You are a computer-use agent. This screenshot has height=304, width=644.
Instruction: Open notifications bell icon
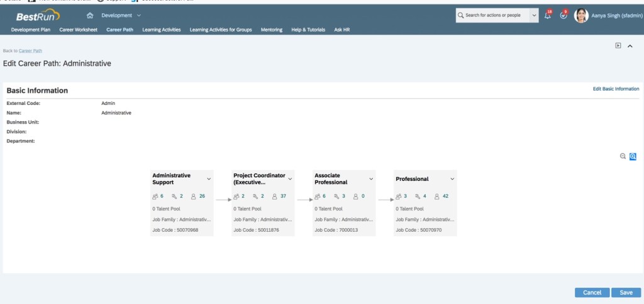point(547,15)
